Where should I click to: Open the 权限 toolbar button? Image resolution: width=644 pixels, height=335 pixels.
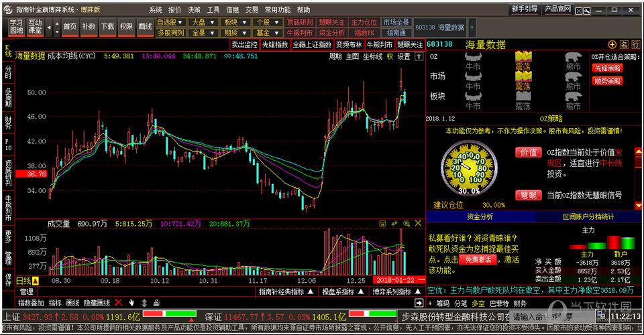[x=127, y=27]
